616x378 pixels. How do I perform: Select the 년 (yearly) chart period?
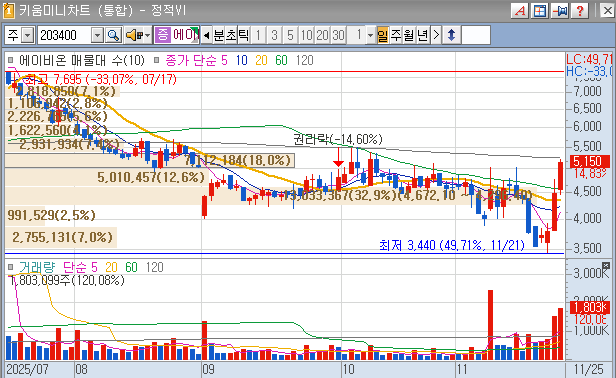(422, 35)
